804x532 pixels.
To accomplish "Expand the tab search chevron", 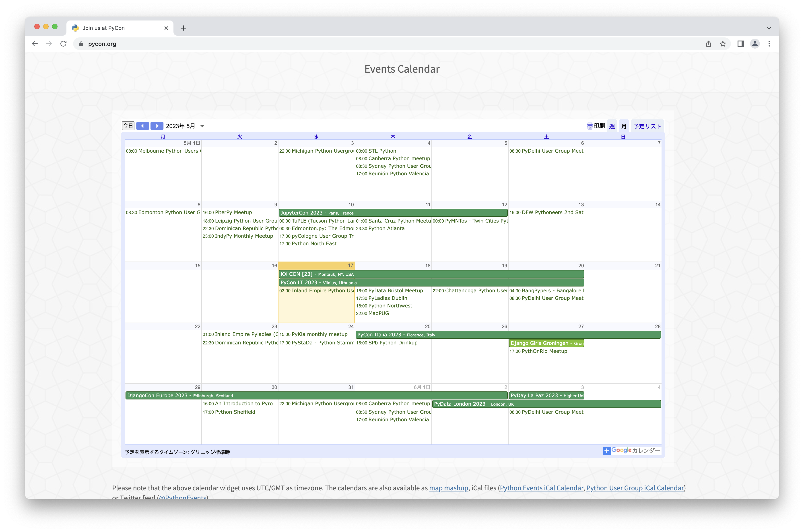I will (x=769, y=28).
